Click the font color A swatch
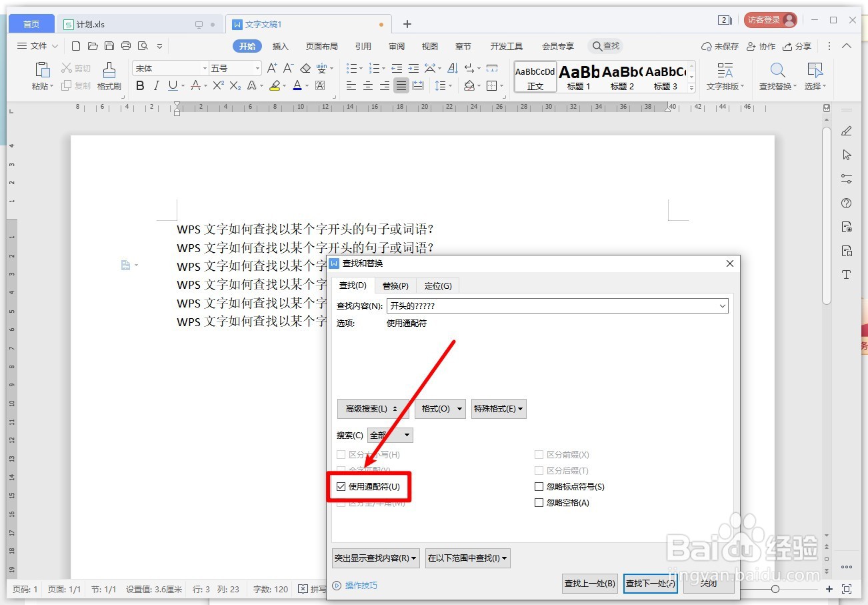Screen dimensions: 868x605 [x=297, y=85]
